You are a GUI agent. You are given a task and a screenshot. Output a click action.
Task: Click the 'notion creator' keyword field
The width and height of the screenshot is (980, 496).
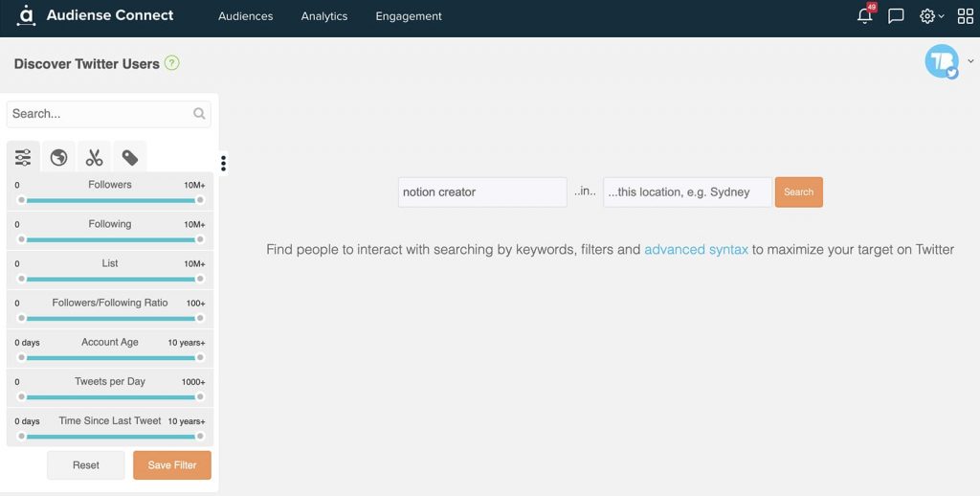coord(482,192)
